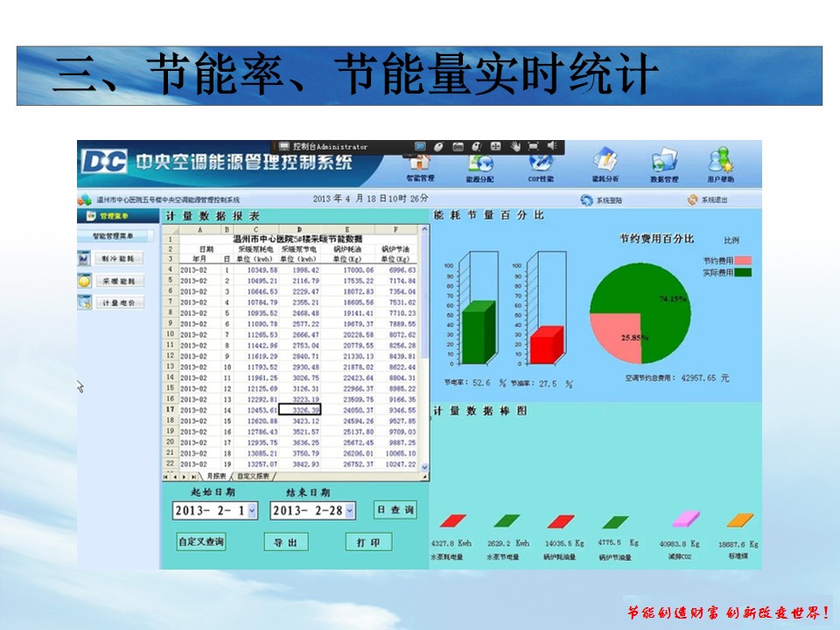Click the green 锅炉节油量 bar marker
This screenshot has height=630, width=840.
click(x=615, y=522)
